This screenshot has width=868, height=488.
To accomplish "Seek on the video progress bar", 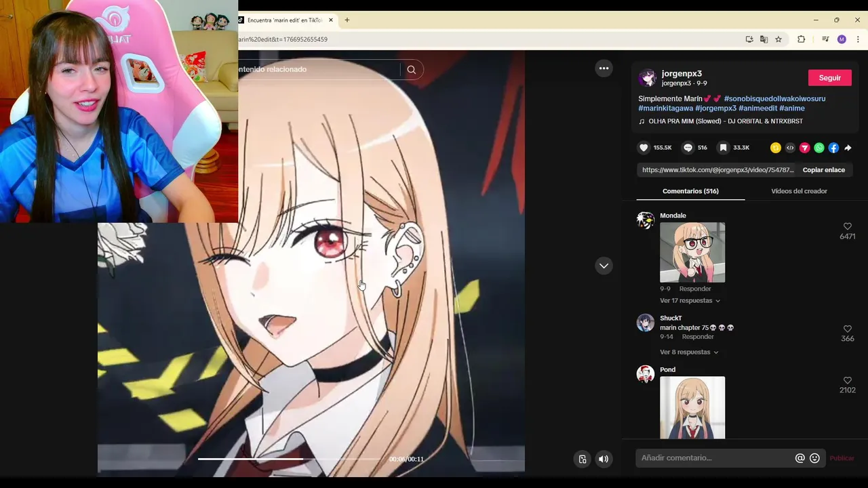I will coord(290,459).
